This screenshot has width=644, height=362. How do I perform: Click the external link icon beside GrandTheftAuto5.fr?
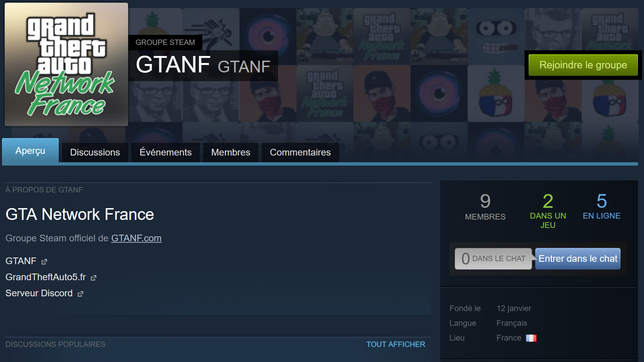pos(94,278)
